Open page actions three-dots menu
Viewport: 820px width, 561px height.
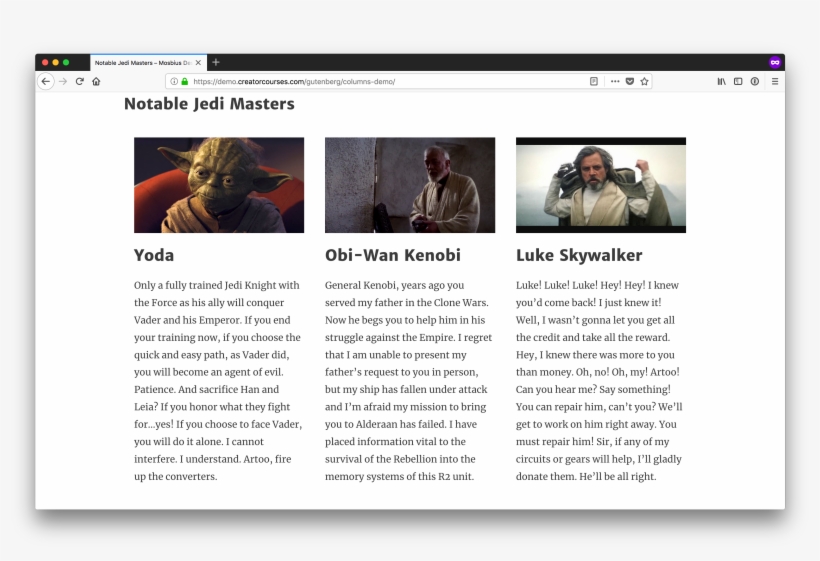coord(615,82)
